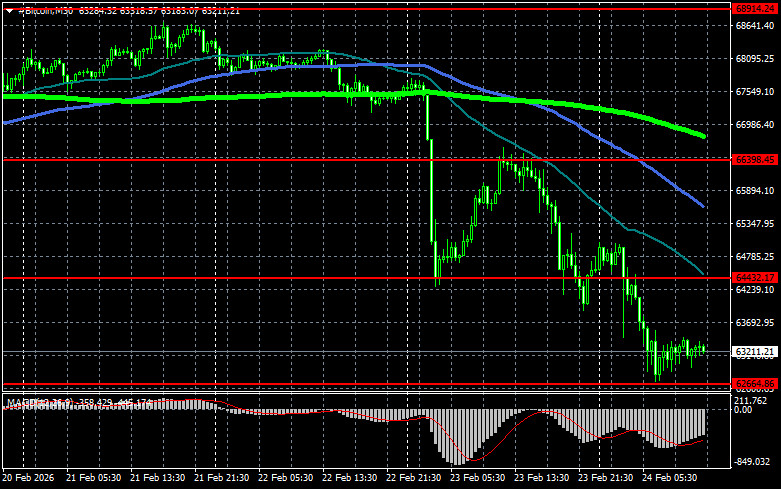Image resolution: width=781 pixels, height=489 pixels.
Task: Click the 22 Feb 21:30 time label
Action: [413, 478]
